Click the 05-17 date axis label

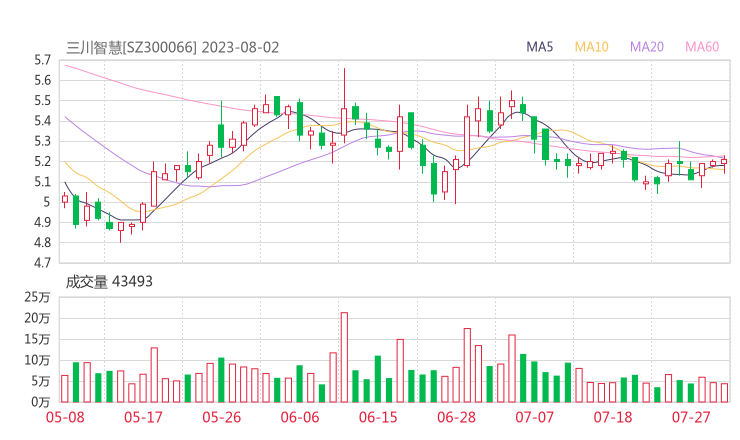pos(143,417)
